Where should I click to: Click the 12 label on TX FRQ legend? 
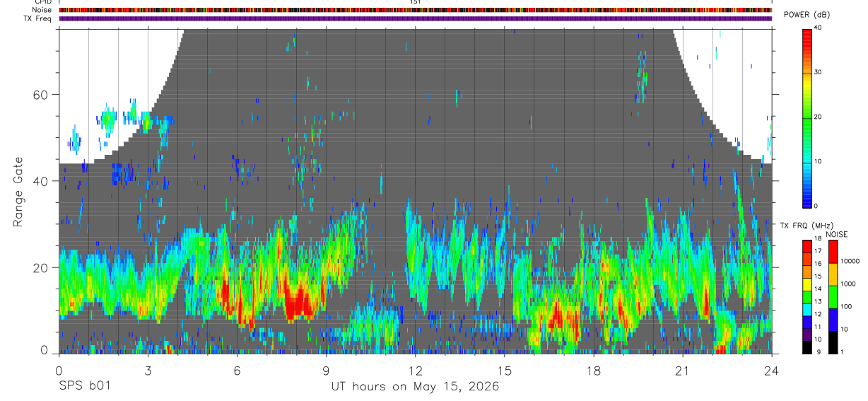818,315
